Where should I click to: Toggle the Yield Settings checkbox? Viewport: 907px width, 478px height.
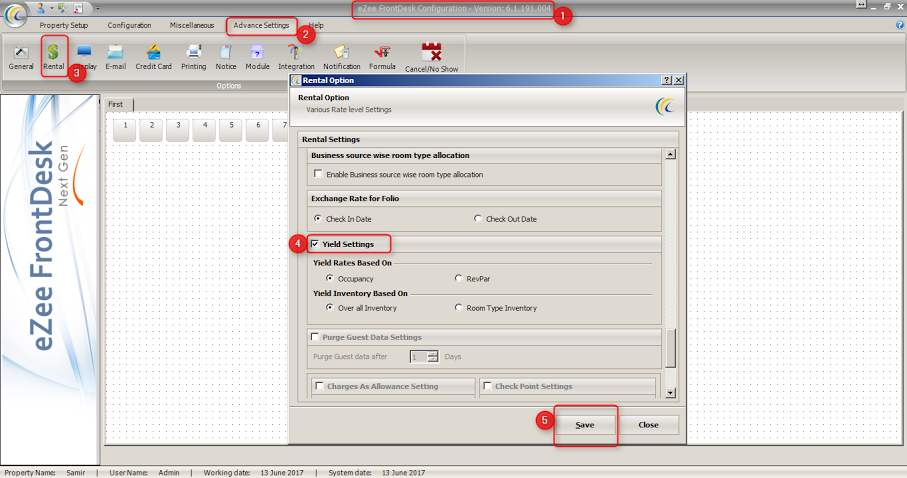pos(315,244)
